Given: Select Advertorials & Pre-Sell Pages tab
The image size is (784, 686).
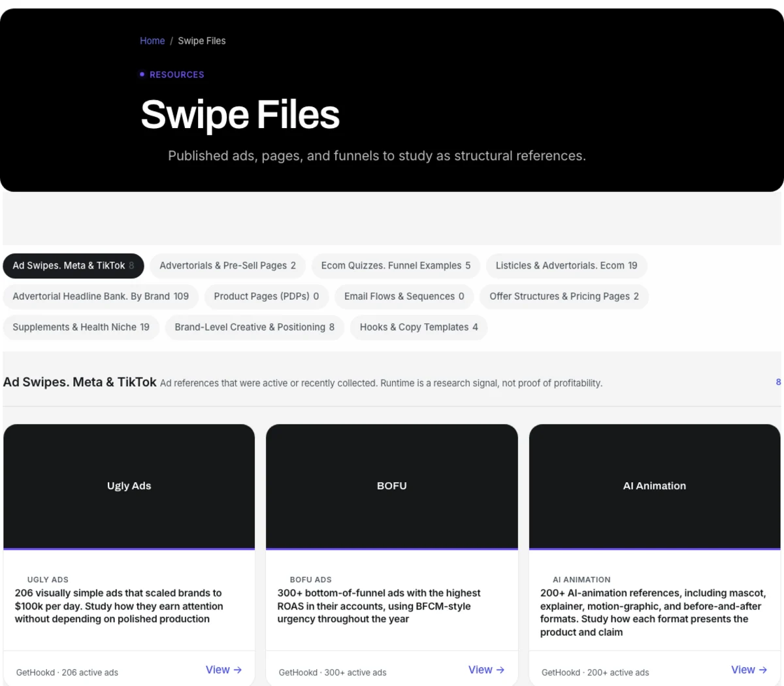Looking at the screenshot, I should pyautogui.click(x=227, y=265).
